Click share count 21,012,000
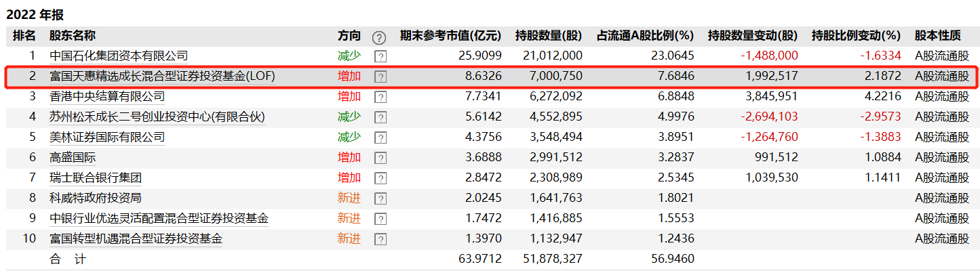The height and width of the screenshot is (275, 980). coord(553,56)
